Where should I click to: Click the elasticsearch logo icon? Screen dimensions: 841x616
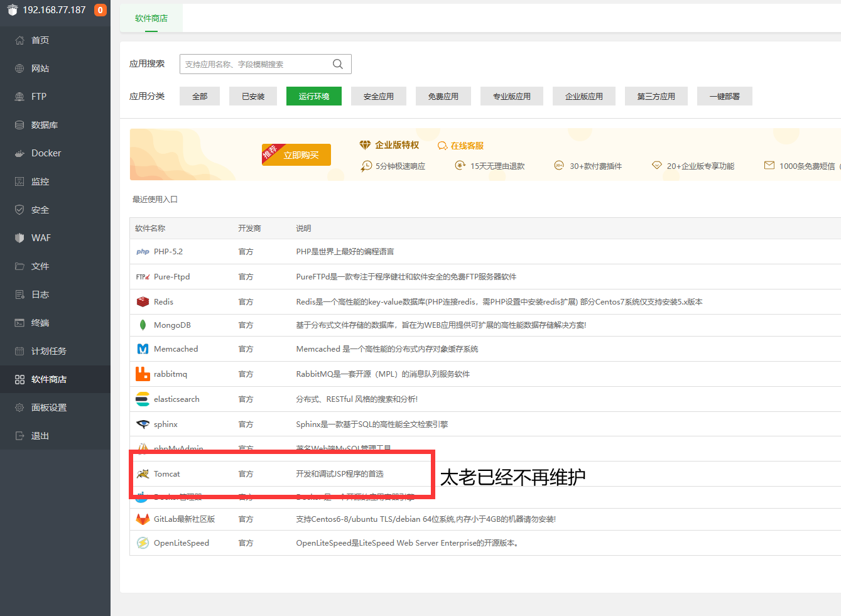(x=143, y=399)
